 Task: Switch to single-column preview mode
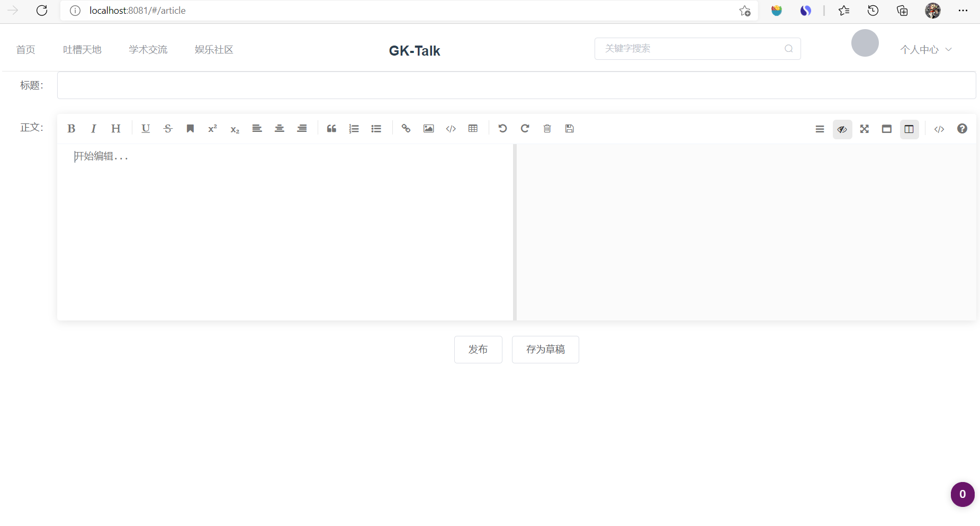[x=887, y=129]
